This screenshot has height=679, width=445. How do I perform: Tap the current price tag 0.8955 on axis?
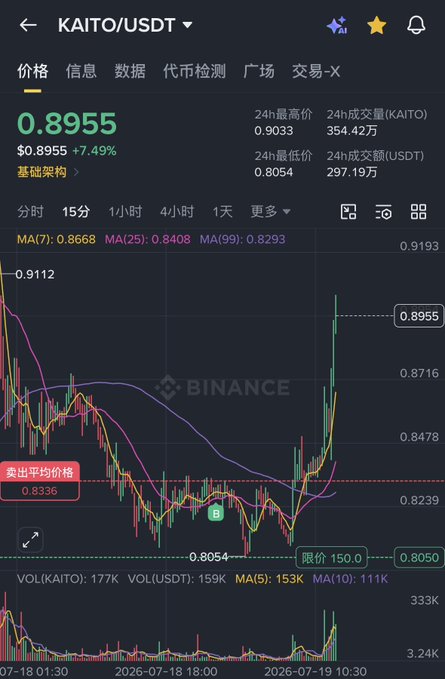pos(419,316)
